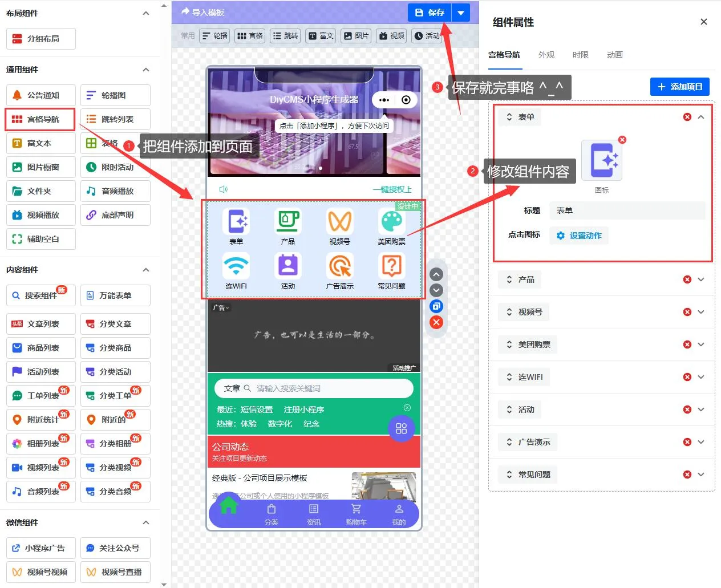Move component up with the up arrow
The height and width of the screenshot is (588, 721).
coord(436,274)
